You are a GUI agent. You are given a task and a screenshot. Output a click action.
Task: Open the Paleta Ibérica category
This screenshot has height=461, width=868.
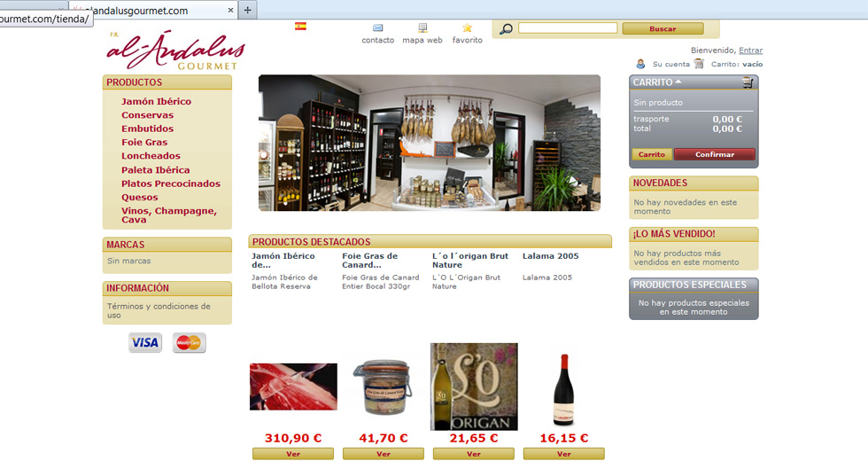156,170
